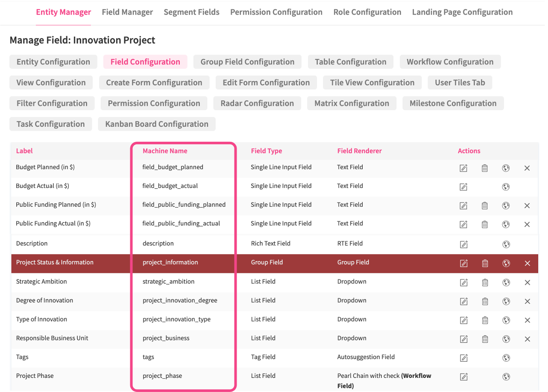Select the Description field row
Image resolution: width=548 pixels, height=392 pixels.
32,243
